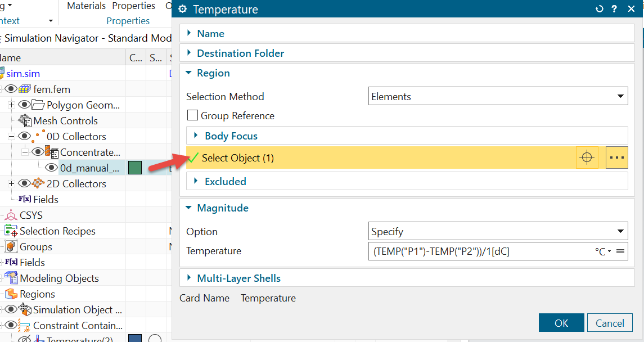
Task: Click the Cancel button
Action: [610, 323]
